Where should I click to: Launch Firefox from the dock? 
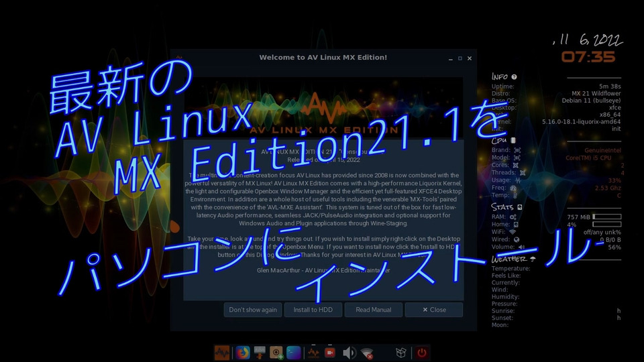[x=242, y=353]
